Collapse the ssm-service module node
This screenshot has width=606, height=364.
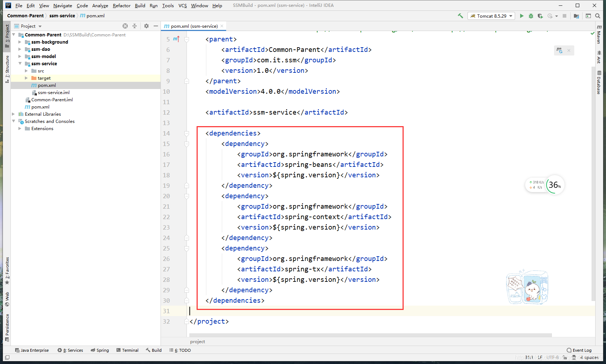pyautogui.click(x=20, y=63)
